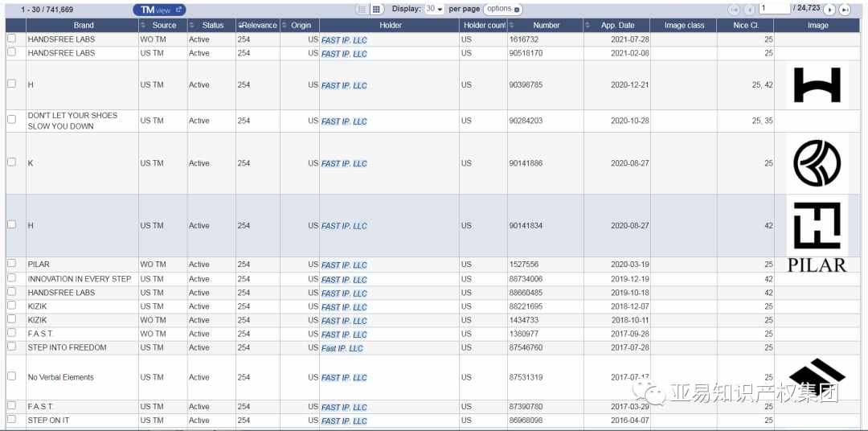Click brand text No Verbal Elements
This screenshot has height=431, width=868.
61,376
